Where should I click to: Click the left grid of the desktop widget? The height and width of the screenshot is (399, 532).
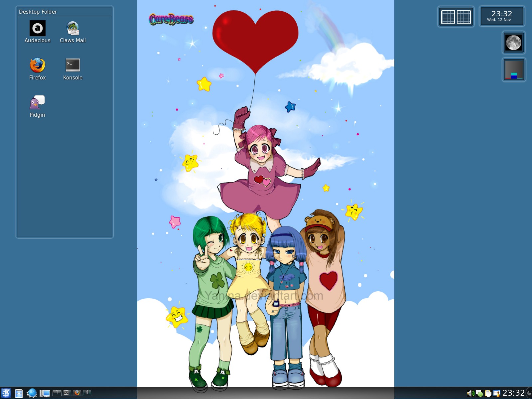448,17
